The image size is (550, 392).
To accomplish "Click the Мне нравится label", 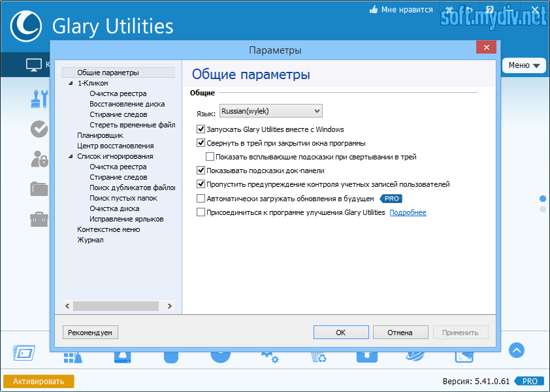I will pyautogui.click(x=407, y=10).
